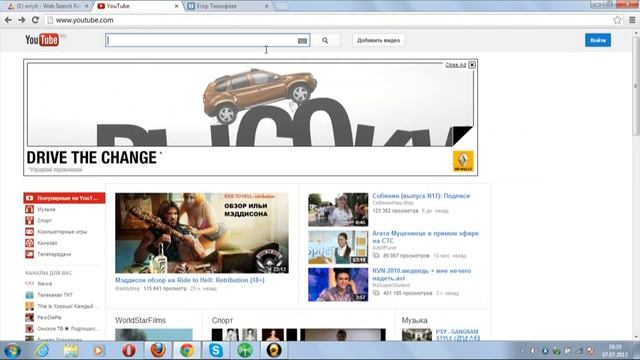Screen dimensions: 640x360
Task: Reload the page with refresh icon
Action: [36, 20]
